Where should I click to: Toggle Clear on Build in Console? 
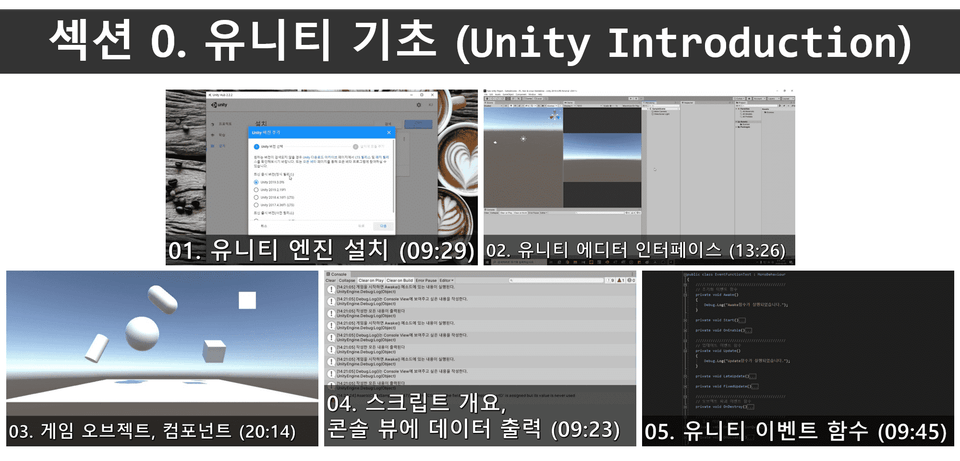tap(400, 280)
